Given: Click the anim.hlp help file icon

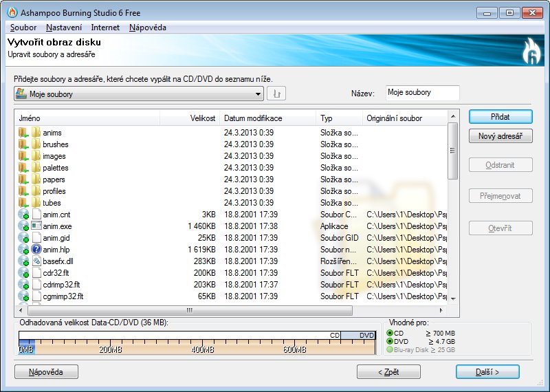Looking at the screenshot, I should [36, 249].
